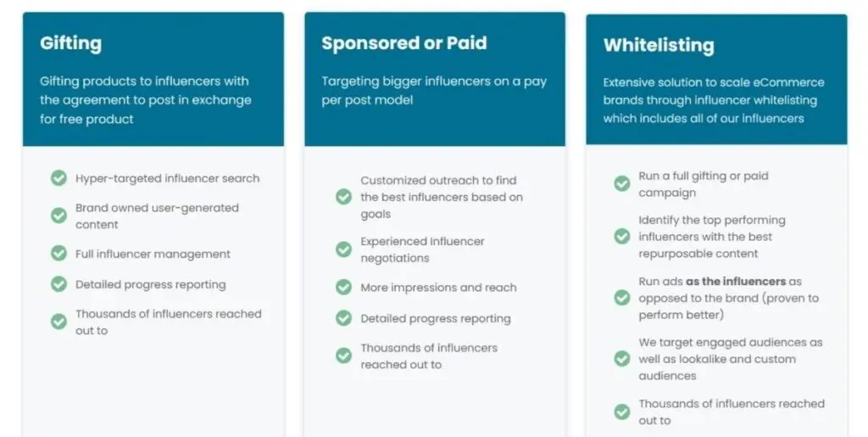Click the Gifting description about free product
868x437 pixels.
click(146, 100)
